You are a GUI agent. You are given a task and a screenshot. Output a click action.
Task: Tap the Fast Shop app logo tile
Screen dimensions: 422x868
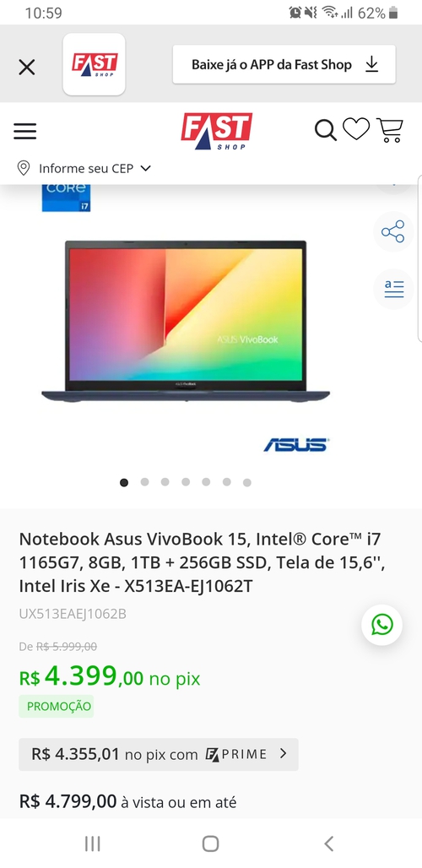point(94,64)
